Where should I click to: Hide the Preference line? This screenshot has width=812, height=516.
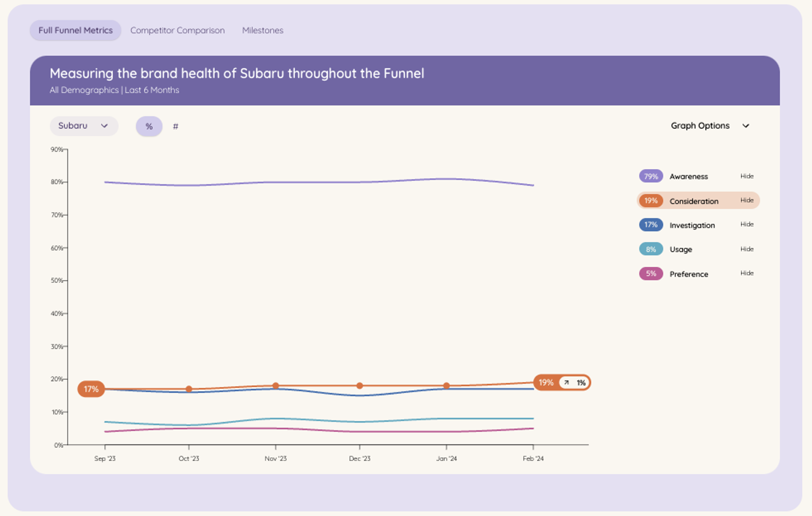747,273
